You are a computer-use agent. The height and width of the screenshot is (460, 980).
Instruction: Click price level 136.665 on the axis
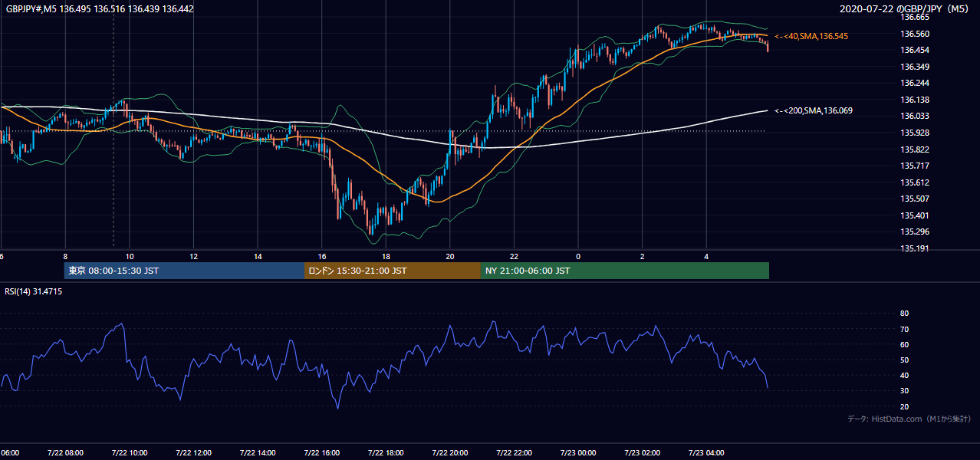(915, 17)
